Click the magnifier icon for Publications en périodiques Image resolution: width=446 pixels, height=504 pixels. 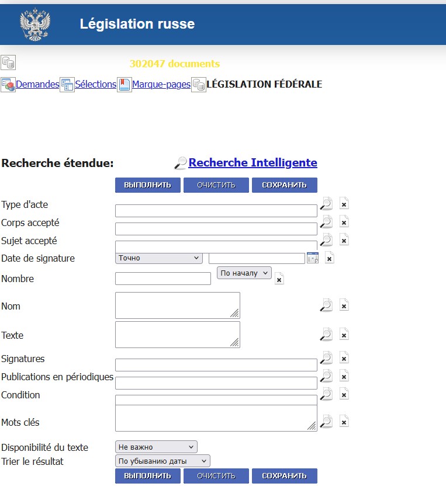(326, 376)
